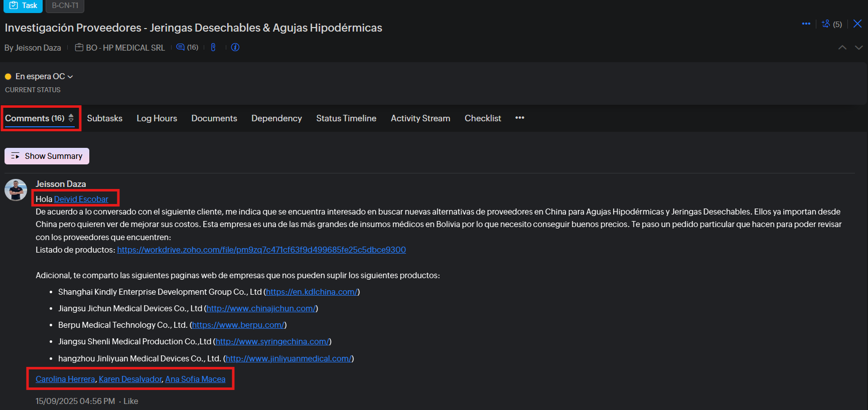Expand the En espera OC status dropdown
868x410 pixels.
[x=70, y=77]
